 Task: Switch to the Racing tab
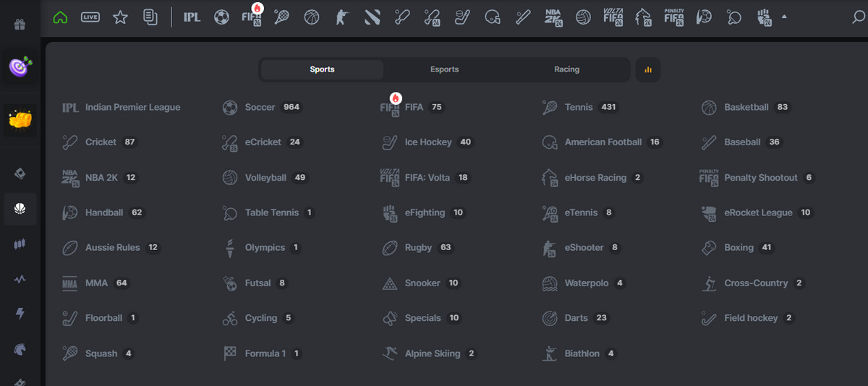[566, 69]
